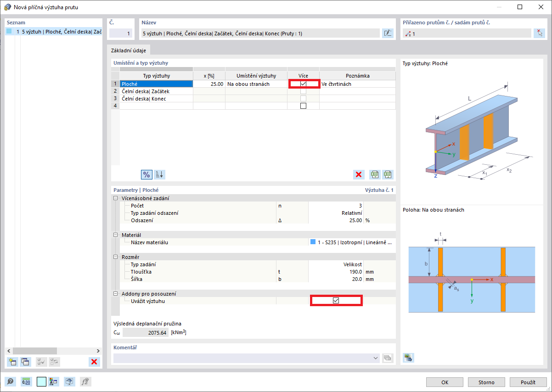This screenshot has height=392, width=552.
Task: Open the display properties color-label icon
Action: (53, 381)
